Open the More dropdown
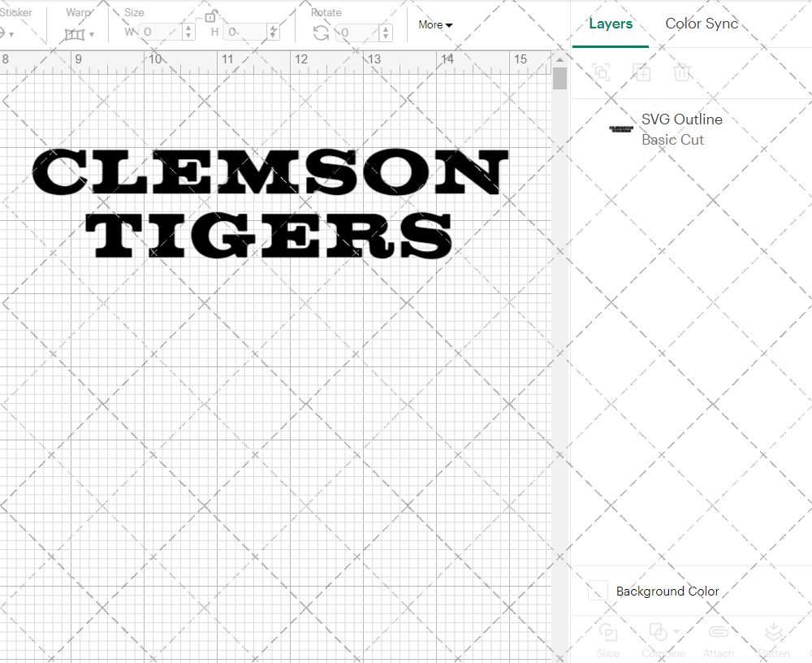812x663 pixels. [x=435, y=24]
